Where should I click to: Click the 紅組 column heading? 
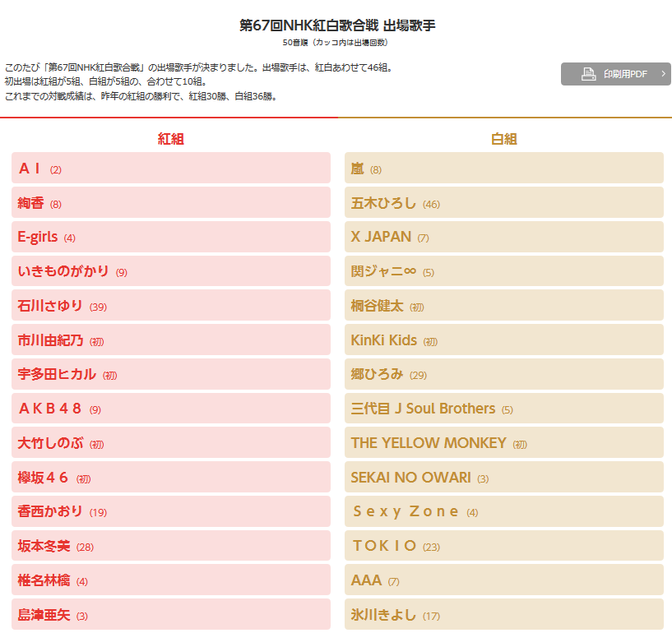pyautogui.click(x=170, y=139)
